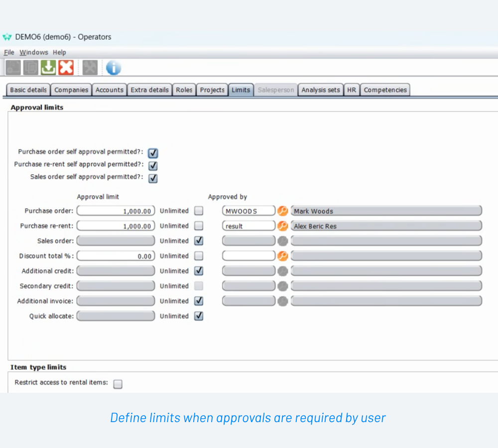Click the grayed-out new record icon
This screenshot has width=498, height=448.
point(13,67)
